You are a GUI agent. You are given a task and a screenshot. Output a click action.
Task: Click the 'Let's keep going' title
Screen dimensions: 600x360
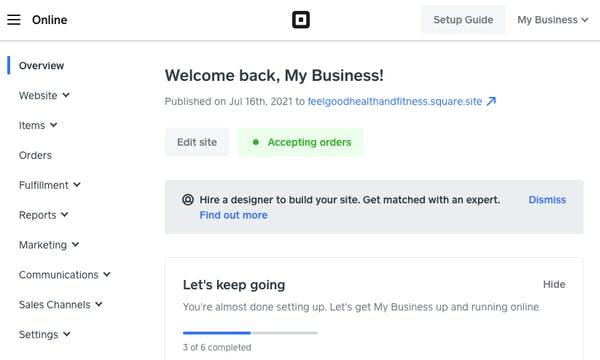click(234, 285)
